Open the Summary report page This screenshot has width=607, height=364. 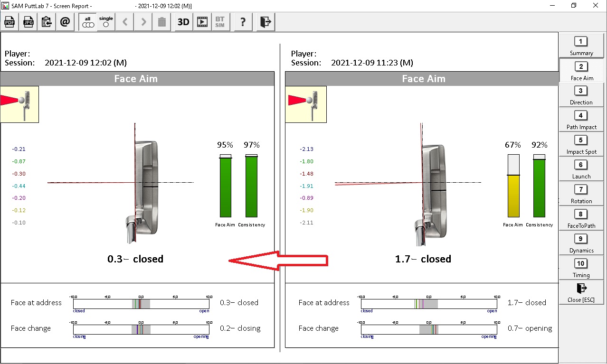[x=581, y=46]
